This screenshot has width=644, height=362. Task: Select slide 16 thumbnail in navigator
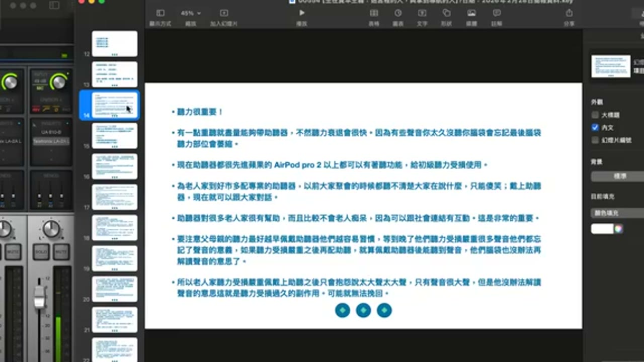pos(115,166)
